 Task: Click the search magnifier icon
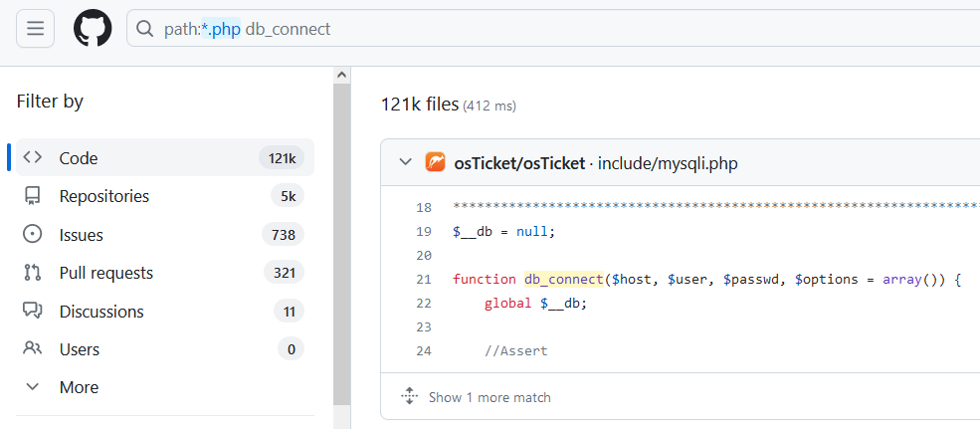pos(145,30)
